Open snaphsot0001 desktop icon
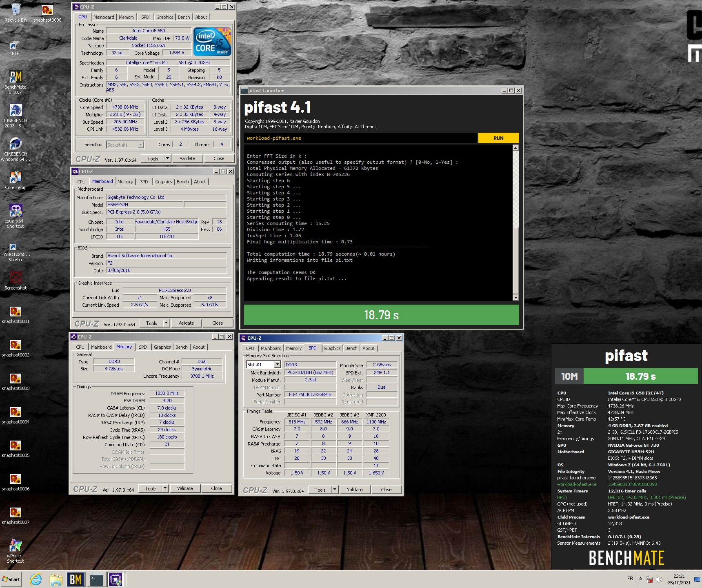The width and height of the screenshot is (702, 588). [x=16, y=314]
